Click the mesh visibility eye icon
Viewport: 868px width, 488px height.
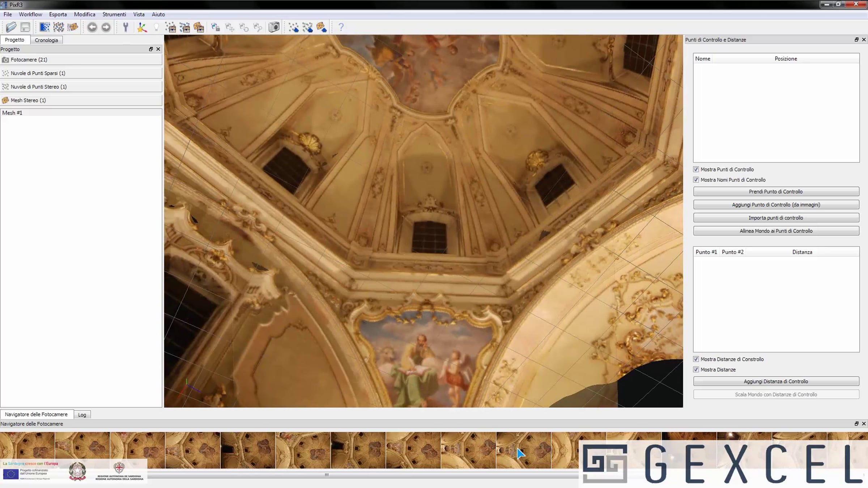(x=199, y=27)
